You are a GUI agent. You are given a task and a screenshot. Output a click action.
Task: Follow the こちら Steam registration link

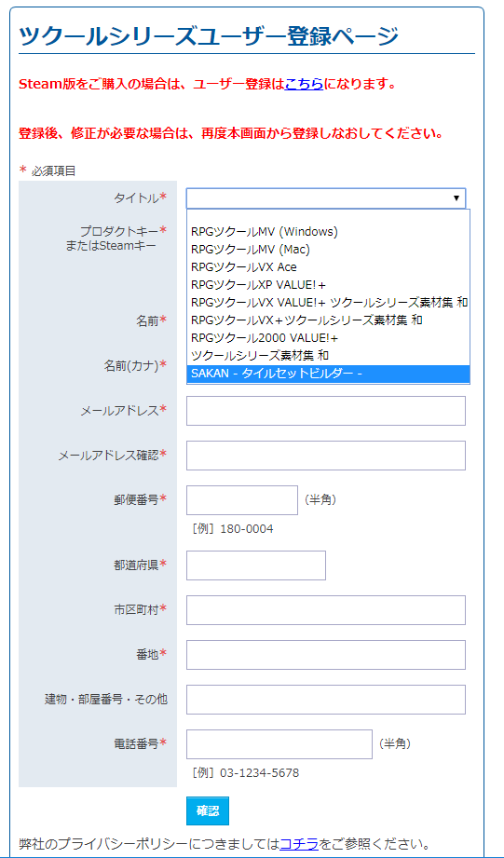pos(305,84)
